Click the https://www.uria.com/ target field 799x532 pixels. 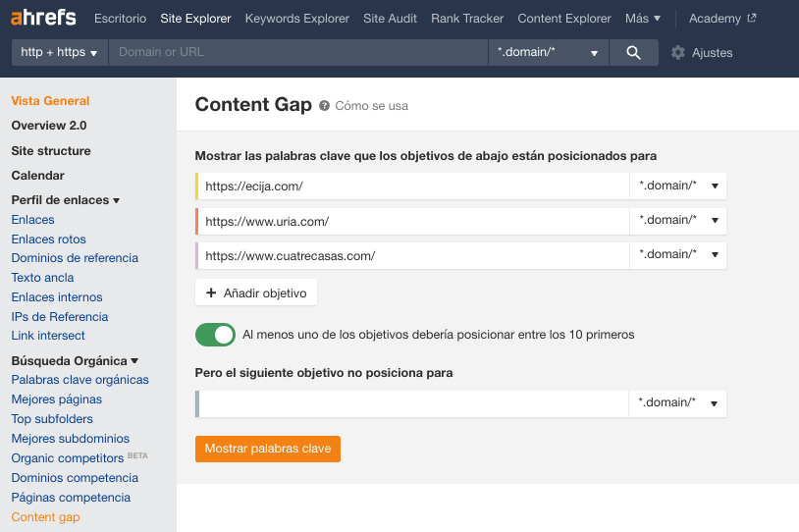pyautogui.click(x=412, y=221)
